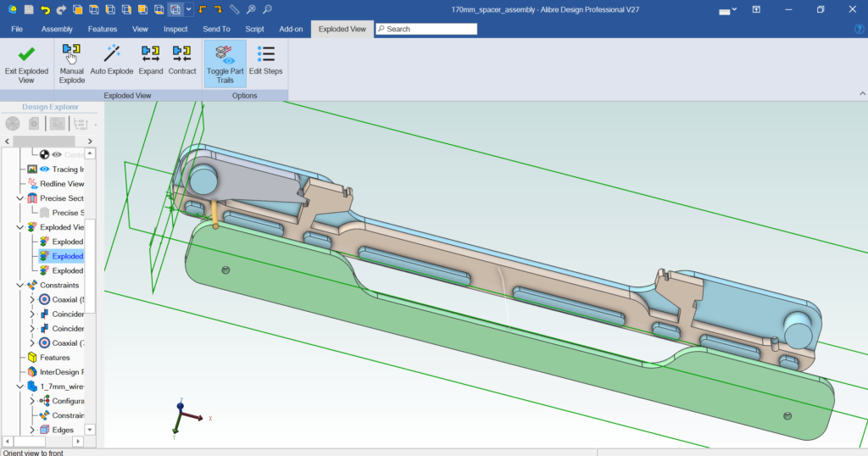Switch to the Add-on tab
Image resolution: width=868 pixels, height=456 pixels.
pos(291,29)
